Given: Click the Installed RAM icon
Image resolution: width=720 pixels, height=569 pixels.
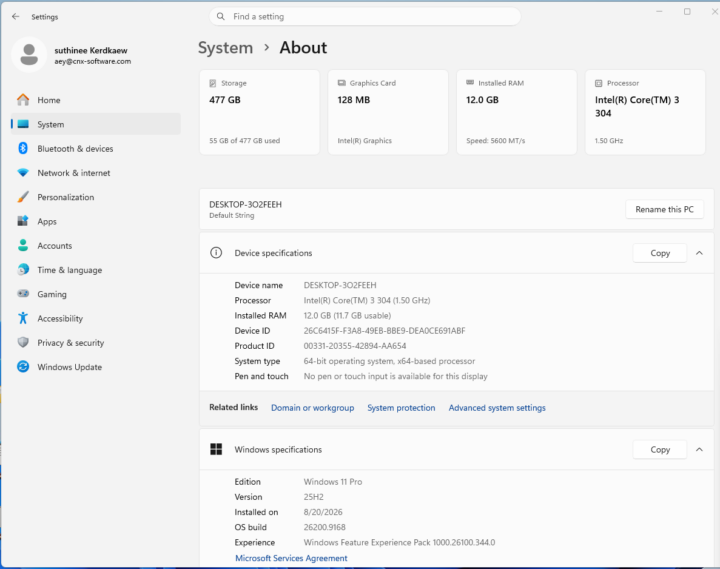Looking at the screenshot, I should click(470, 83).
